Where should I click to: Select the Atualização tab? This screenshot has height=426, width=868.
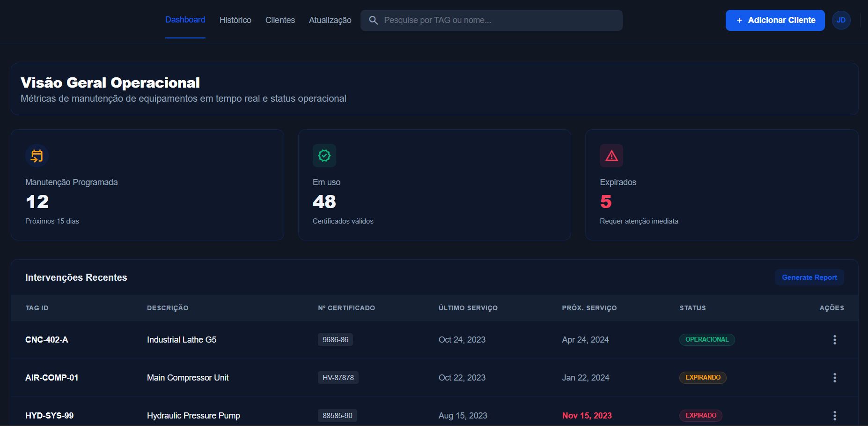pyautogui.click(x=330, y=20)
